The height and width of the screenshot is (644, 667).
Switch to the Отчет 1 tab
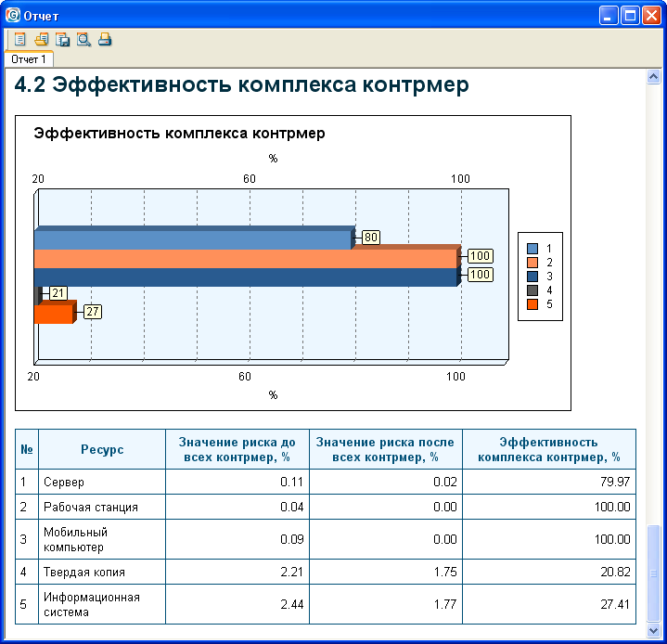coord(29,59)
